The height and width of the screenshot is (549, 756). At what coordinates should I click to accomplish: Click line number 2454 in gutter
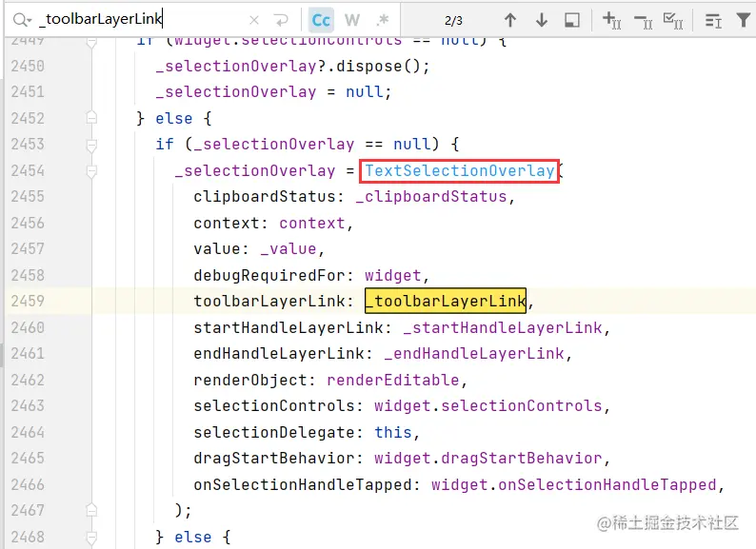coord(28,170)
